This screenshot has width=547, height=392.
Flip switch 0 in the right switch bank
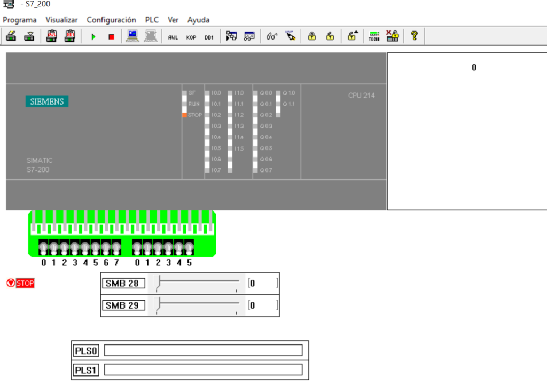tap(137, 248)
